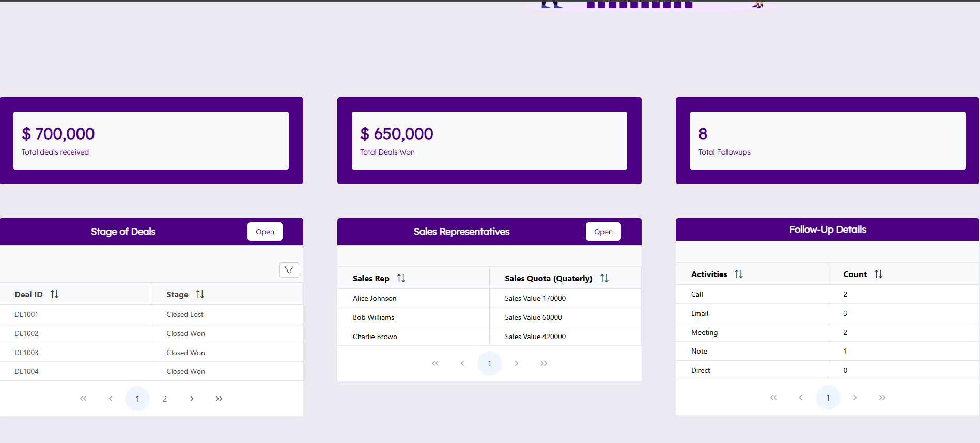Go to next page in Stage of Deals

(192, 399)
